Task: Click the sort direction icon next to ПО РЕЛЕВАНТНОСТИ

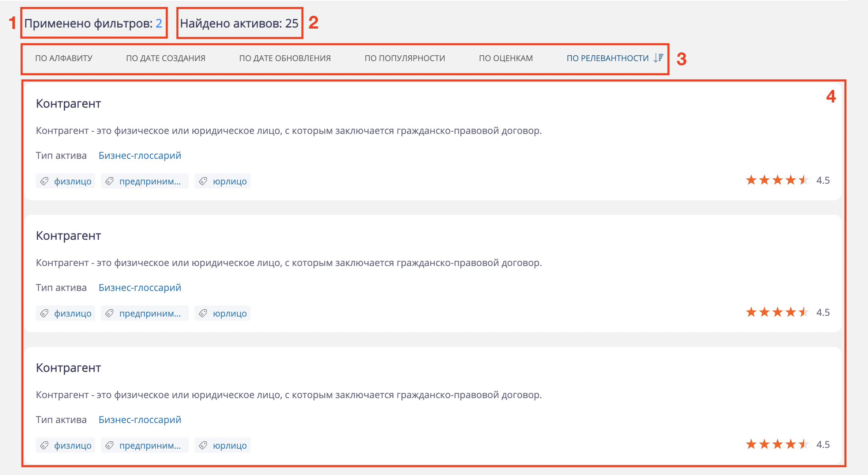Action: [x=658, y=58]
